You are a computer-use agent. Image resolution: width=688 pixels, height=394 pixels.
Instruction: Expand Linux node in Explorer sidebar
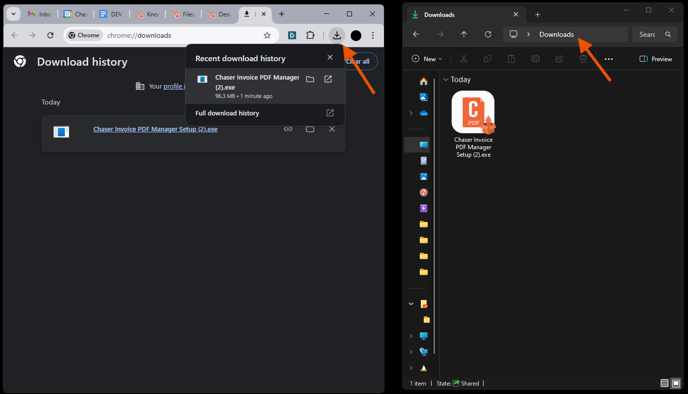pos(411,368)
